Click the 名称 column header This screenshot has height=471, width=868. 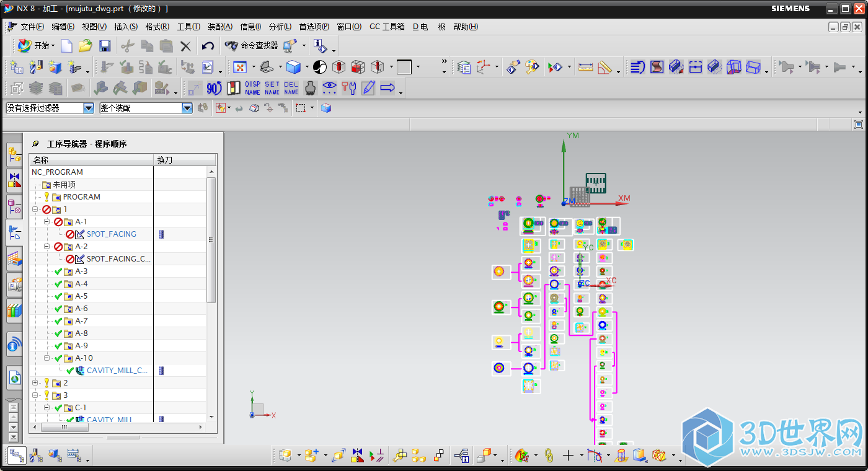[91, 160]
